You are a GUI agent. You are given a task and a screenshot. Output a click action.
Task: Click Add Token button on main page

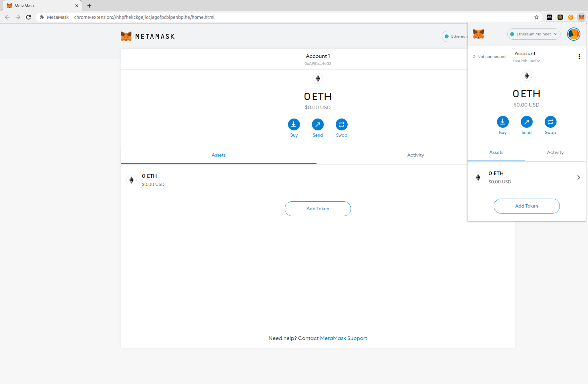pyautogui.click(x=318, y=209)
